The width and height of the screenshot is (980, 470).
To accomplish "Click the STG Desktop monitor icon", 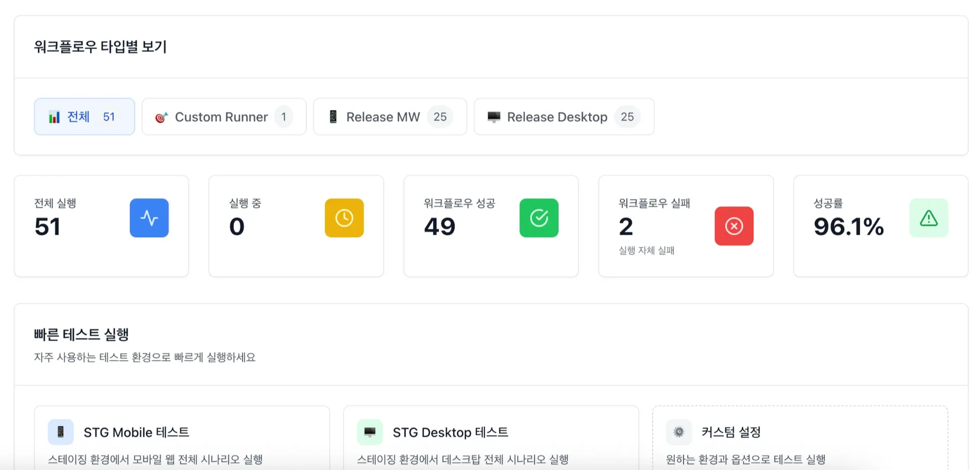I will [370, 432].
